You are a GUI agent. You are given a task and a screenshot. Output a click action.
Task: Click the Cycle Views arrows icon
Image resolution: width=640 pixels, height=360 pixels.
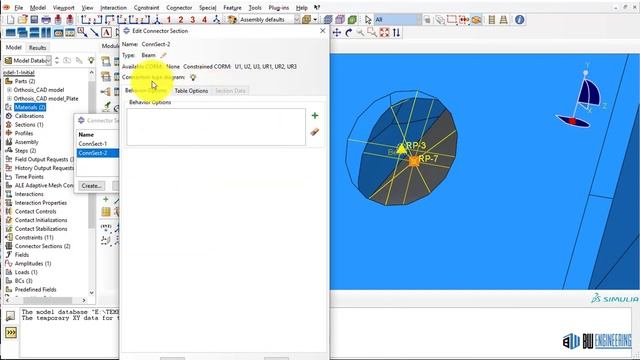396,33
